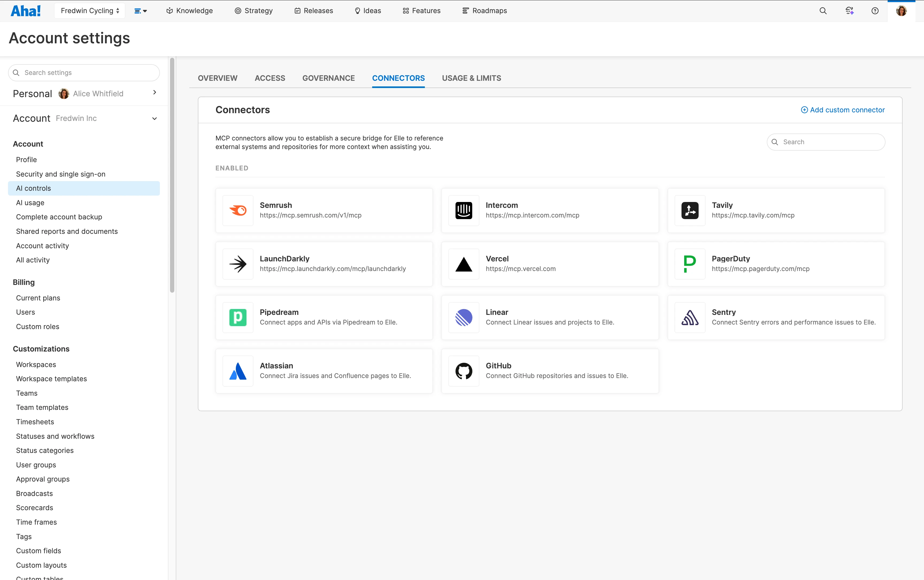The width and height of the screenshot is (924, 580).
Task: Click the Semrush connector logo
Action: point(238,211)
